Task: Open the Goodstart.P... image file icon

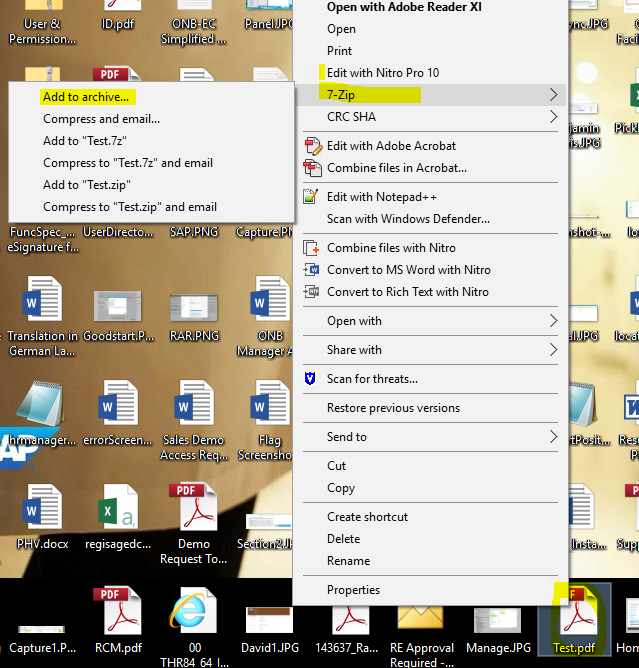Action: point(118,306)
